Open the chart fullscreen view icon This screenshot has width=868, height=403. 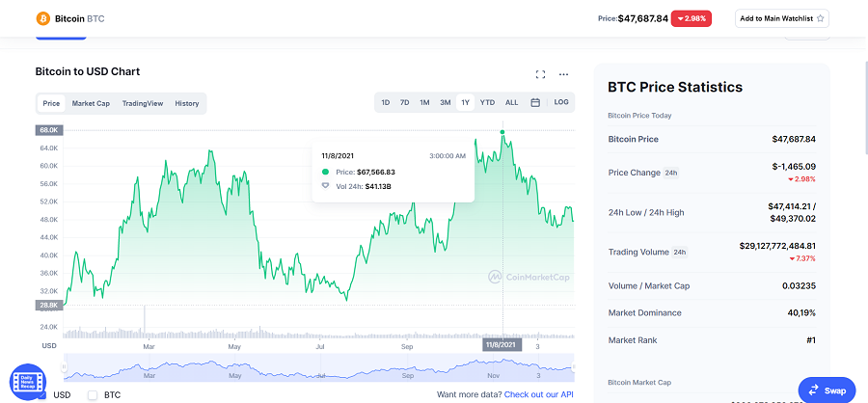[x=540, y=75]
